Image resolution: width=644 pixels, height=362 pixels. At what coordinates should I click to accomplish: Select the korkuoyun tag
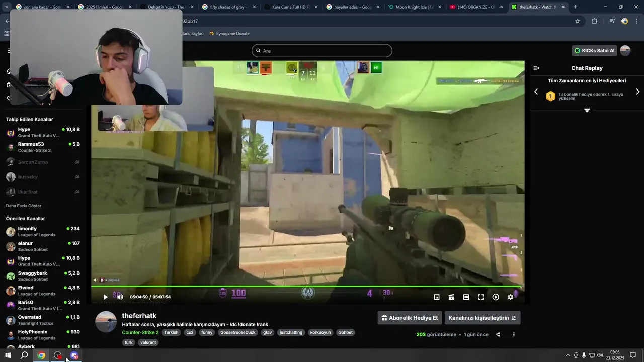[320, 332]
